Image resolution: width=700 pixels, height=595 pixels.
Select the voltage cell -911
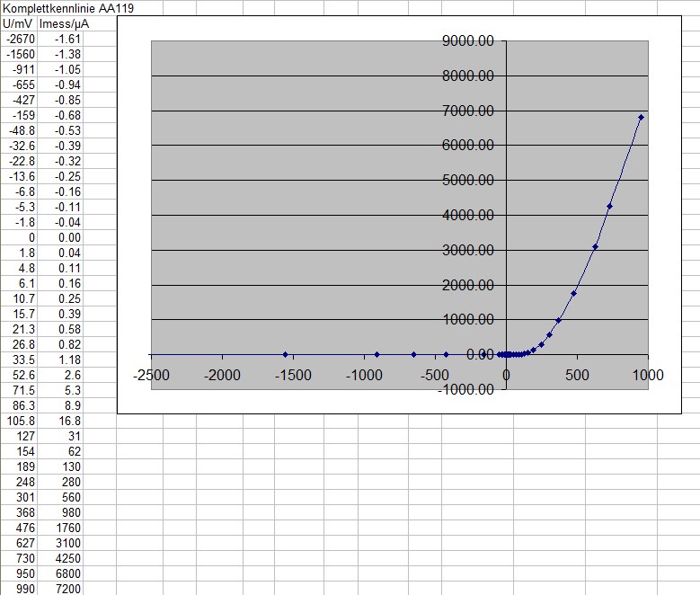(x=19, y=69)
